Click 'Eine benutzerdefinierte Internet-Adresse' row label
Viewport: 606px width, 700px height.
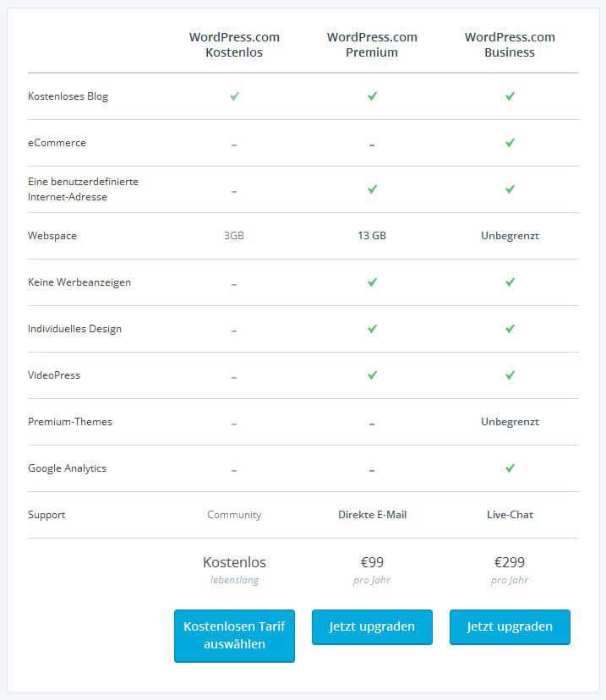[83, 189]
